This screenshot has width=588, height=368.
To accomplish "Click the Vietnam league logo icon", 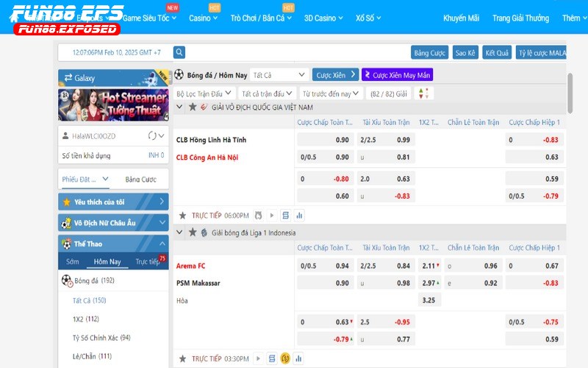I will [204, 107].
